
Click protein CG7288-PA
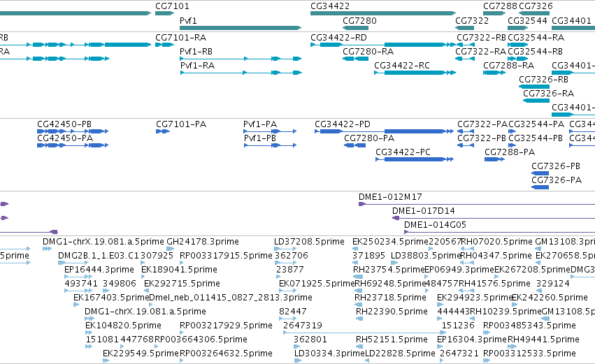pos(510,152)
